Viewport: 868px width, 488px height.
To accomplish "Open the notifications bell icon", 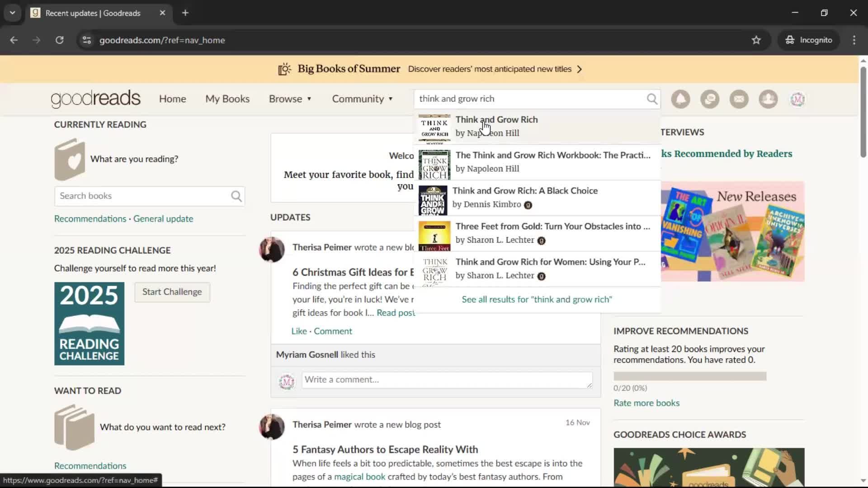I will (680, 99).
